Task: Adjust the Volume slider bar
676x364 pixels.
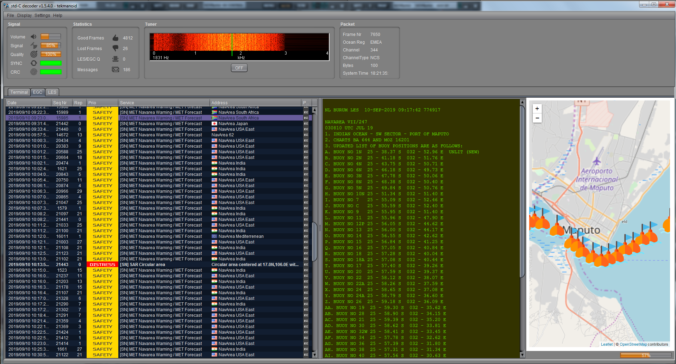Action: tap(50, 37)
